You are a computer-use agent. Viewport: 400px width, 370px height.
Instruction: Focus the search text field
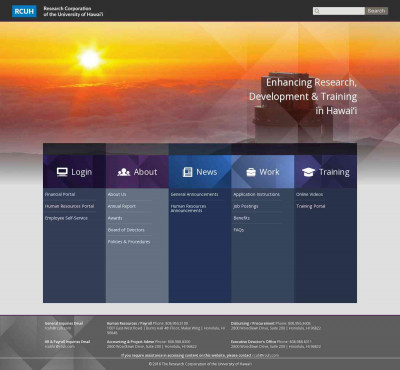pyautogui.click(x=339, y=11)
